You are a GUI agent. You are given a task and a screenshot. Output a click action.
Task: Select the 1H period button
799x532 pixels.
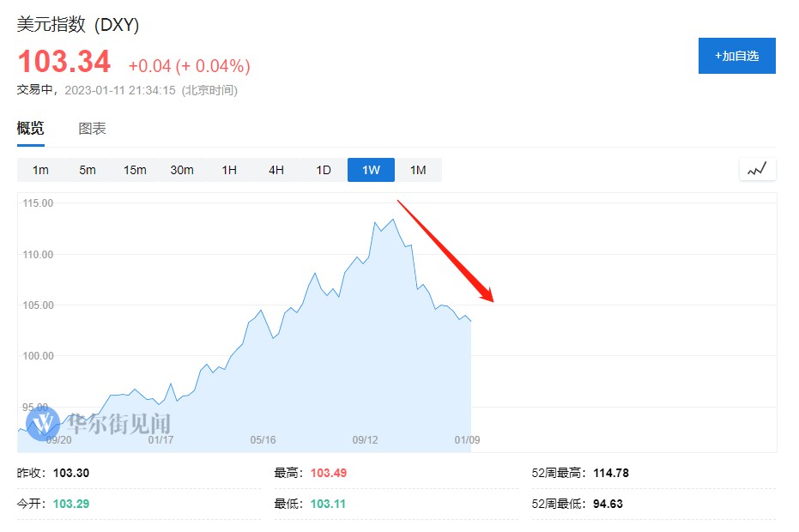tap(229, 170)
